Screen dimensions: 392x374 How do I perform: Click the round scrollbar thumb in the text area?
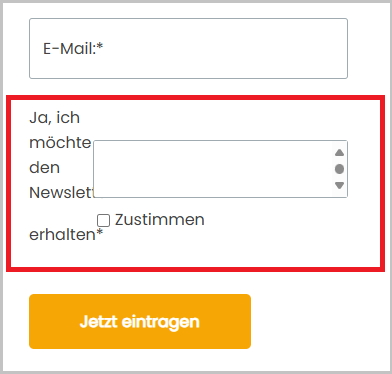click(x=339, y=169)
